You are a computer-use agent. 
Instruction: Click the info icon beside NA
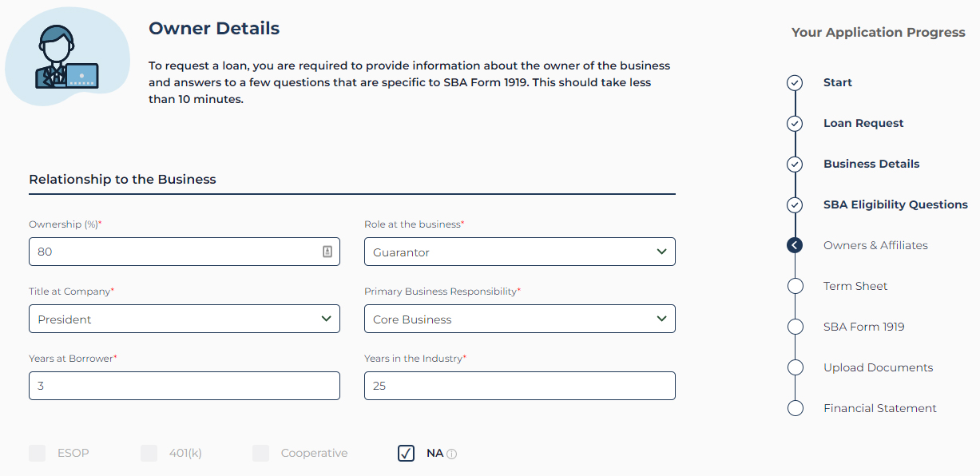pyautogui.click(x=452, y=454)
